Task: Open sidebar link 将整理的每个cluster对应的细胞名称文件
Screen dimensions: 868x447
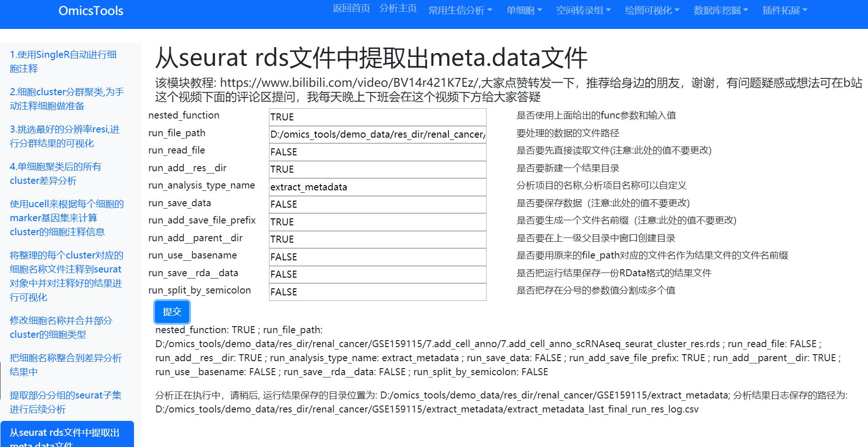Action: pyautogui.click(x=67, y=276)
